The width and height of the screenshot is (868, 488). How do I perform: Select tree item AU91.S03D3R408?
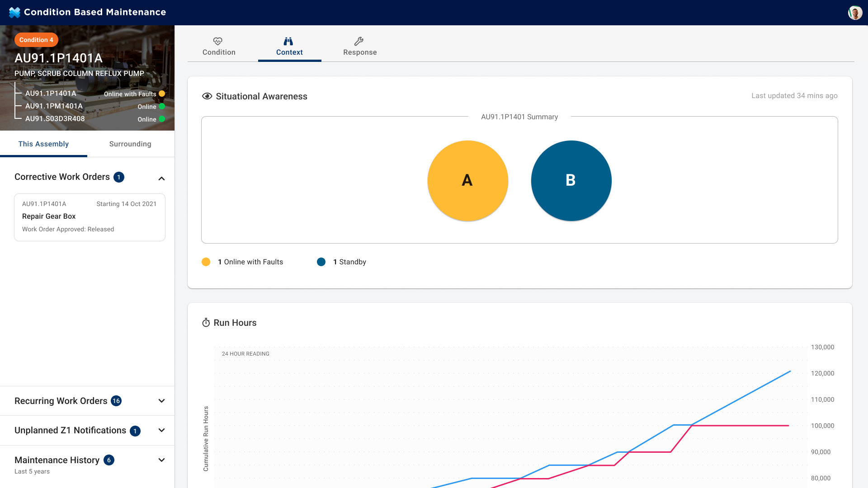55,119
